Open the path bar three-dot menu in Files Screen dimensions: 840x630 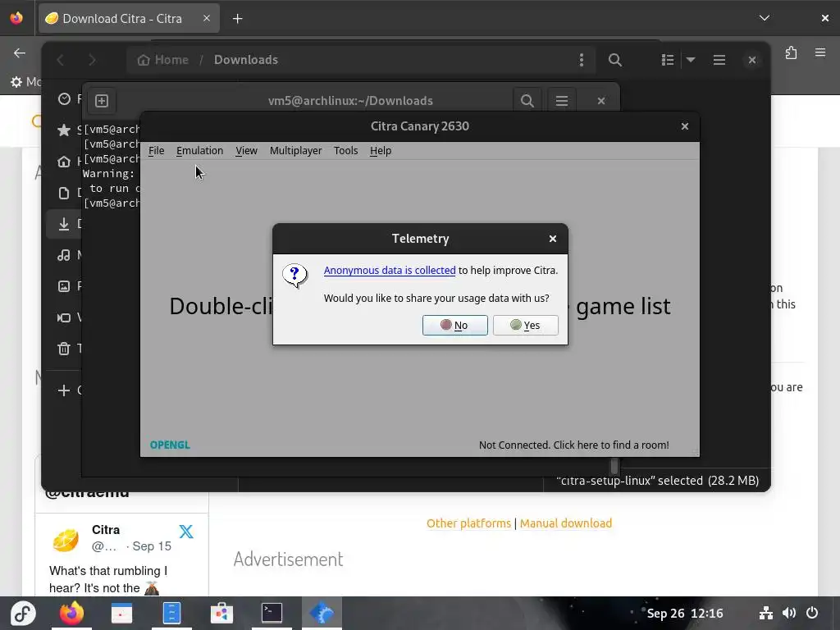582,60
